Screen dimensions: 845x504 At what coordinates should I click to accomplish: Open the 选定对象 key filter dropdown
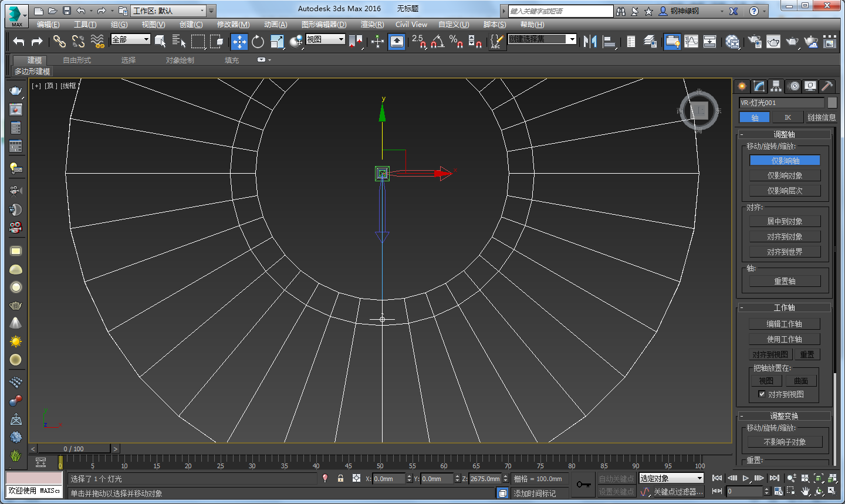[x=671, y=478]
